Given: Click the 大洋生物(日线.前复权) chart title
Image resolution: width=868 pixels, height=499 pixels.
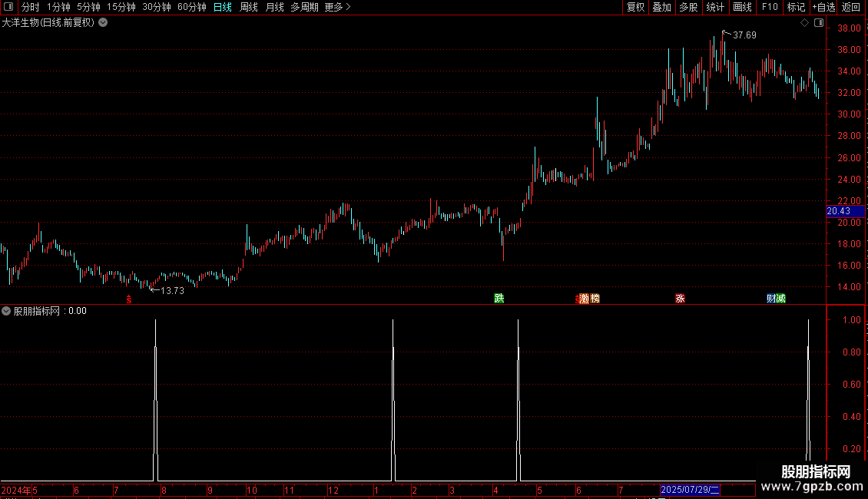Looking at the screenshot, I should pyautogui.click(x=48, y=23).
